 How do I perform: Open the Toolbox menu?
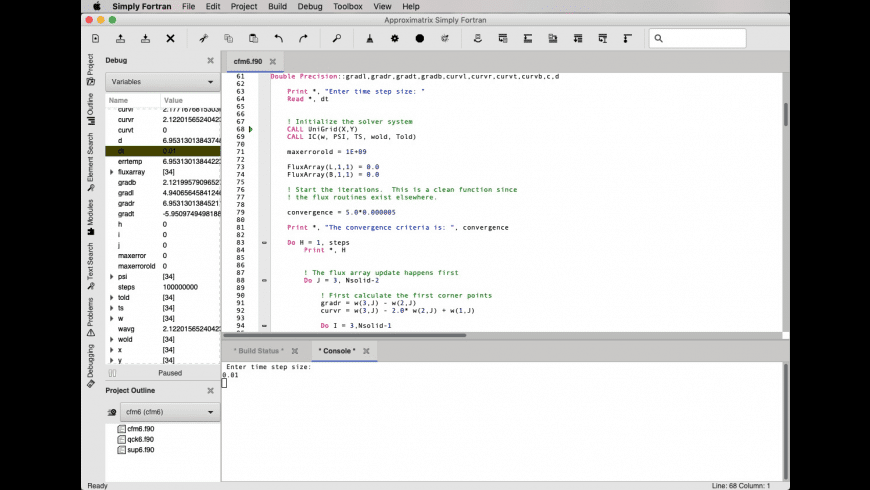click(x=348, y=6)
